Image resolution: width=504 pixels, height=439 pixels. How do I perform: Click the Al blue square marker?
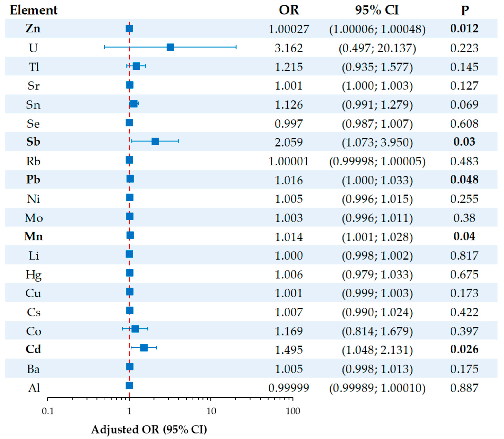129,386
